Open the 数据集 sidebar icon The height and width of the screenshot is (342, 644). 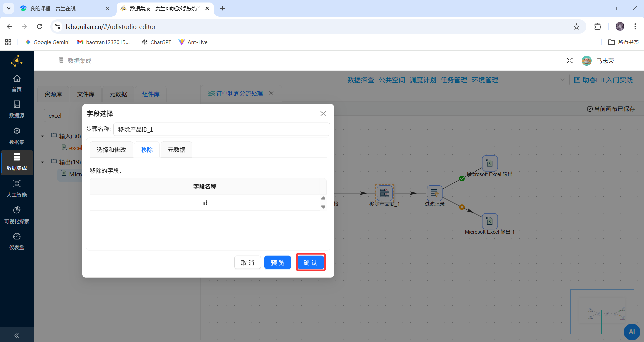point(17,135)
